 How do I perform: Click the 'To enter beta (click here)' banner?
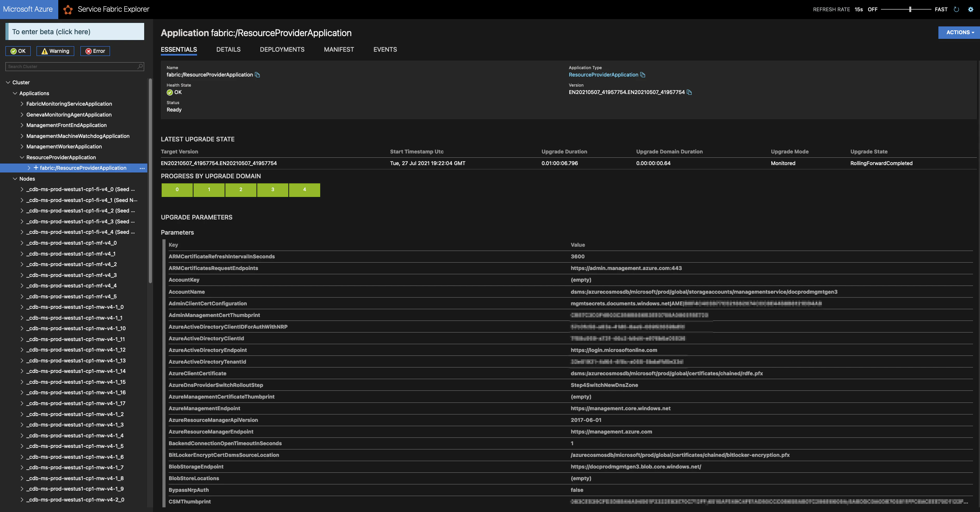tap(75, 31)
